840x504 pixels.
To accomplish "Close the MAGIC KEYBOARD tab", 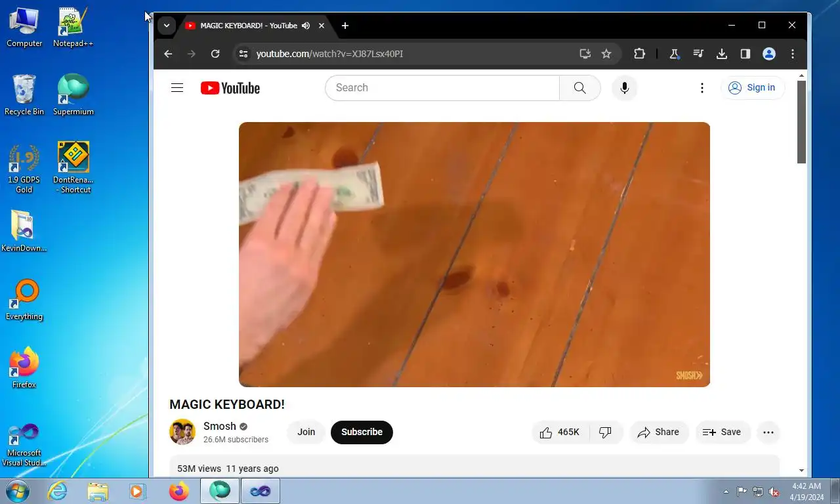I will click(x=322, y=26).
